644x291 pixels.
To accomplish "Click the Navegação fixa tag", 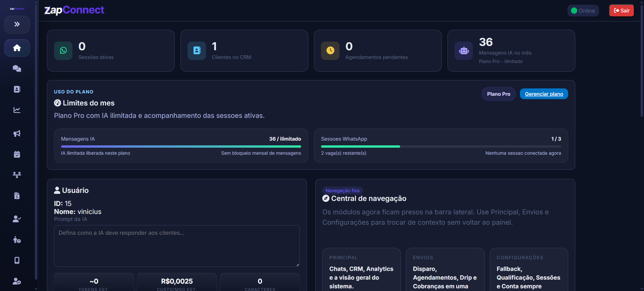I will (342, 191).
